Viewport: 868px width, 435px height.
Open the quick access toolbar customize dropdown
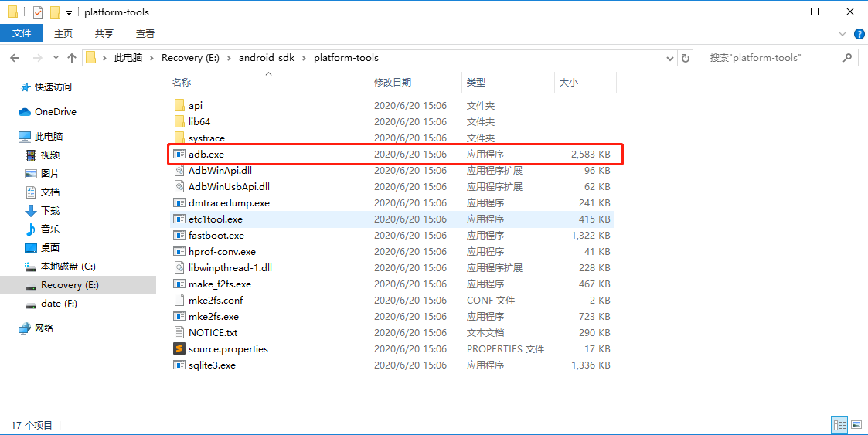click(x=70, y=12)
